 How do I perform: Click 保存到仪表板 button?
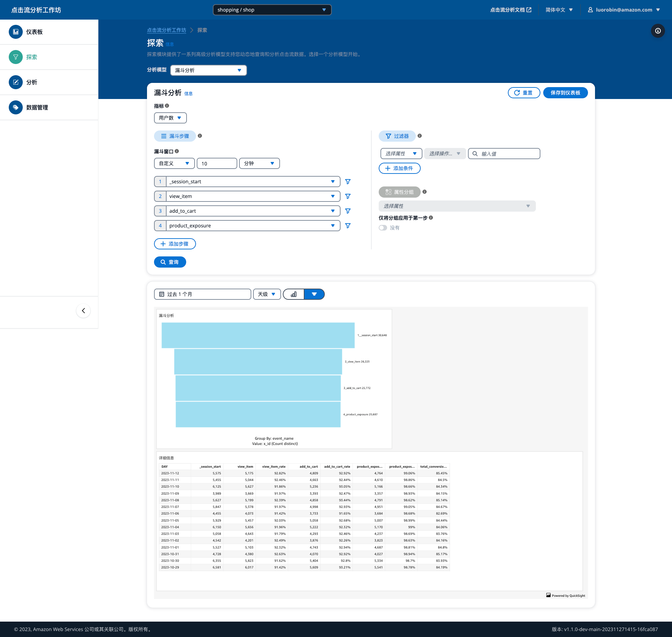pos(565,93)
